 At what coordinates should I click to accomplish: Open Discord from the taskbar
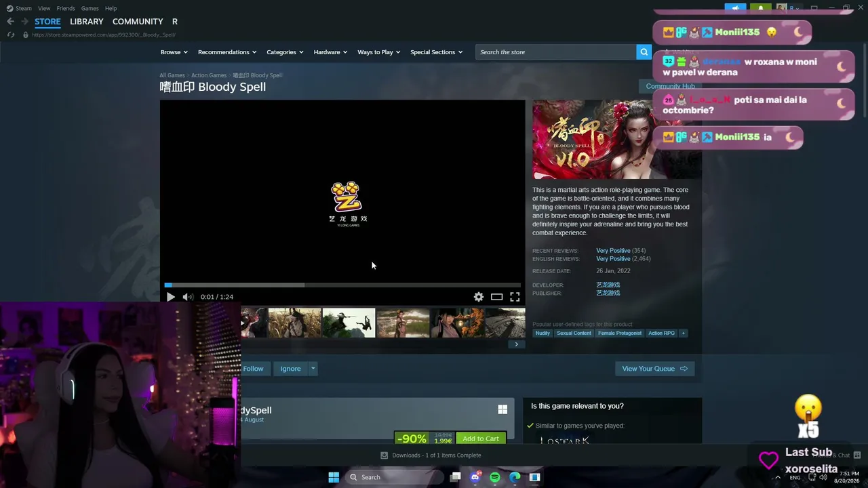point(475,477)
